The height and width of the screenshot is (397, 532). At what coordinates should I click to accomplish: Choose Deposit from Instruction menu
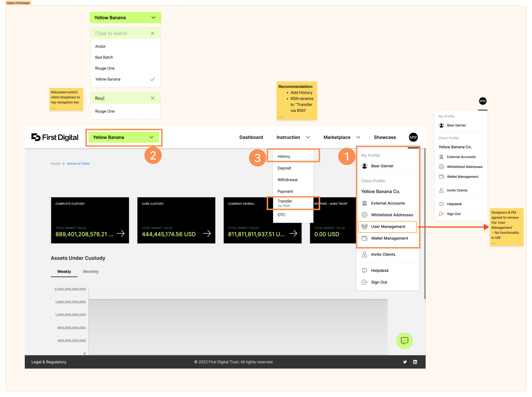(x=293, y=168)
